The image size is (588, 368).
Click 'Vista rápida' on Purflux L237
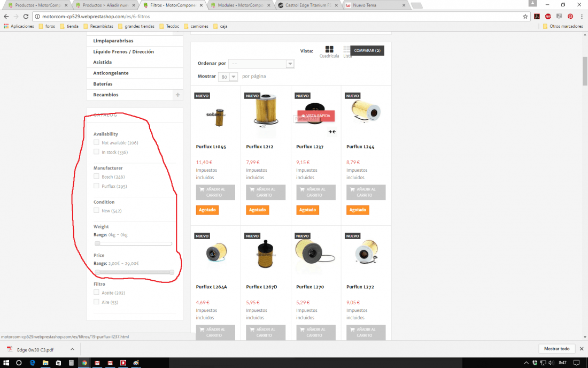pyautogui.click(x=316, y=116)
